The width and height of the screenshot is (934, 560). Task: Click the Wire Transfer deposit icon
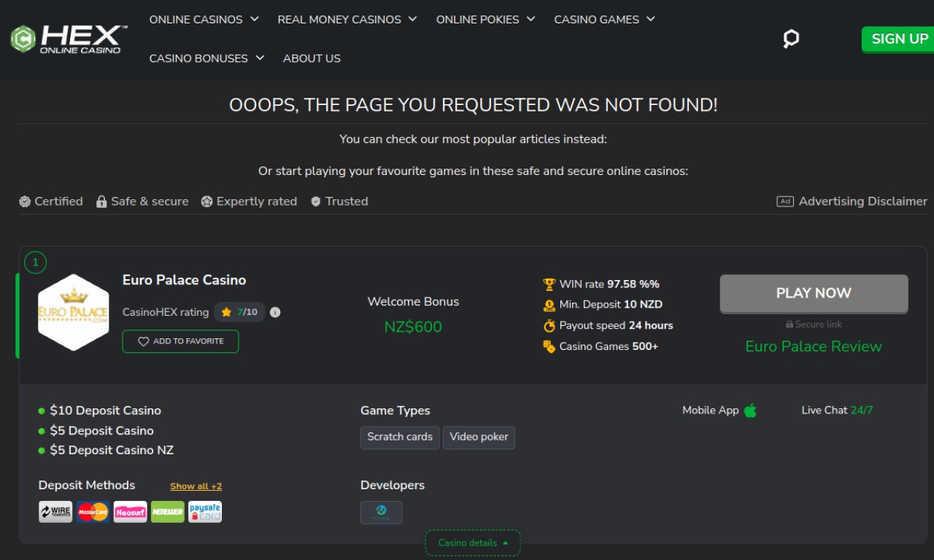55,512
